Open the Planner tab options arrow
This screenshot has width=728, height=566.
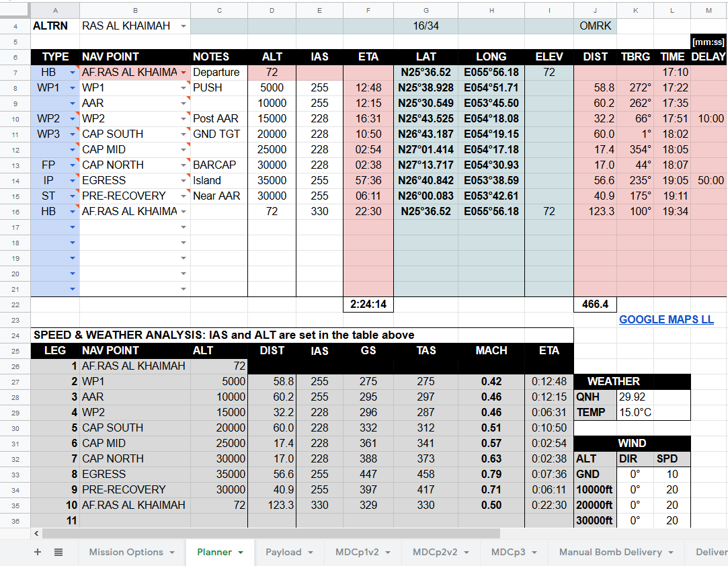click(241, 553)
